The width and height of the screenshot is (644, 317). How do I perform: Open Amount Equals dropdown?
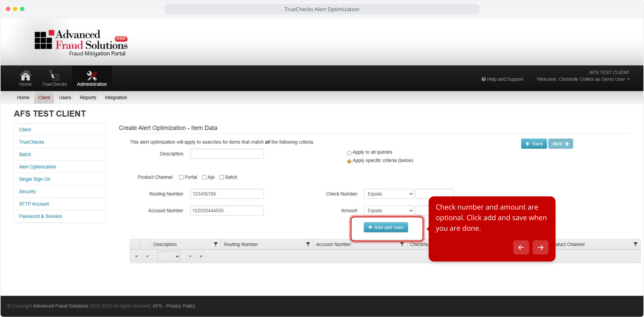[x=389, y=211]
